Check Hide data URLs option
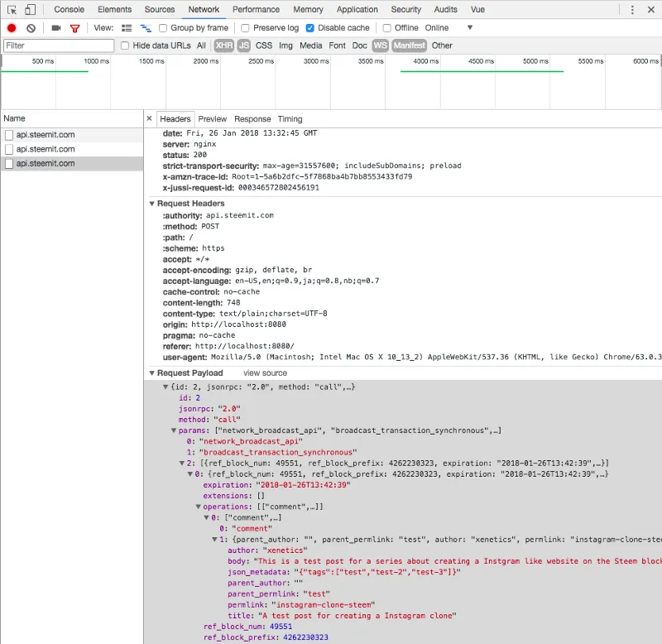The height and width of the screenshot is (644, 662). pyautogui.click(x=125, y=46)
